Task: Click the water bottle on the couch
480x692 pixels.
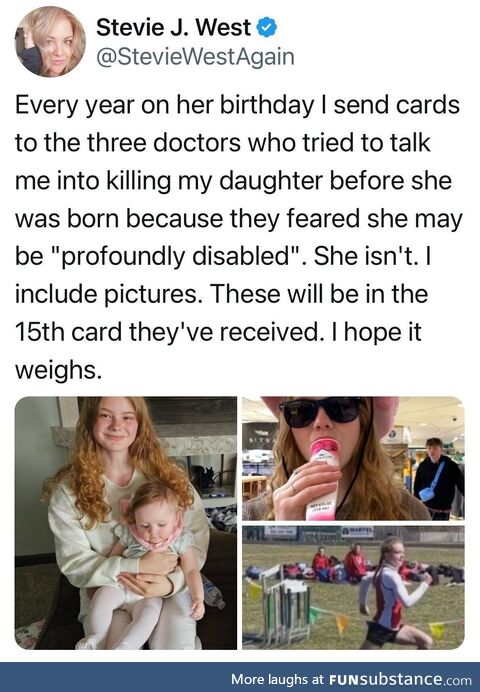Action: pyautogui.click(x=214, y=592)
